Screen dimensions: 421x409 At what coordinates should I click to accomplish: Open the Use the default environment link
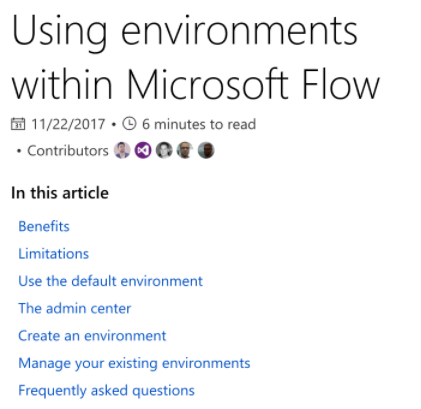tap(110, 281)
